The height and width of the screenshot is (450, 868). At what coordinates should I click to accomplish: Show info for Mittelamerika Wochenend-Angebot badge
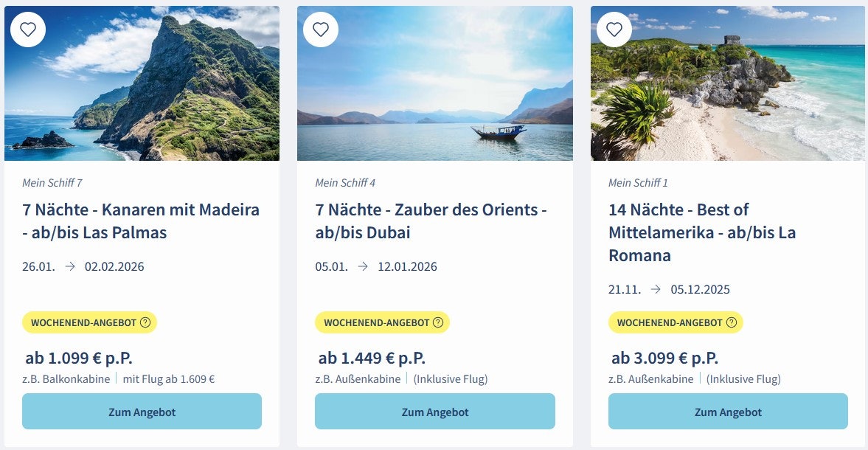click(x=732, y=322)
